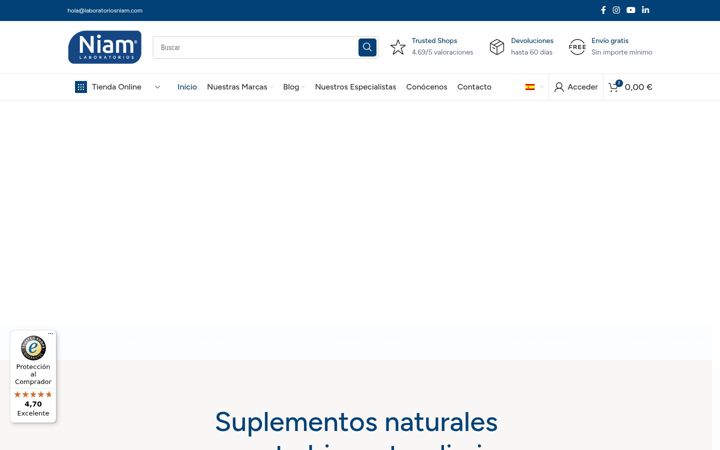Image resolution: width=720 pixels, height=450 pixels.
Task: Click the star rating in Trusted Shops widget
Action: 33,394
